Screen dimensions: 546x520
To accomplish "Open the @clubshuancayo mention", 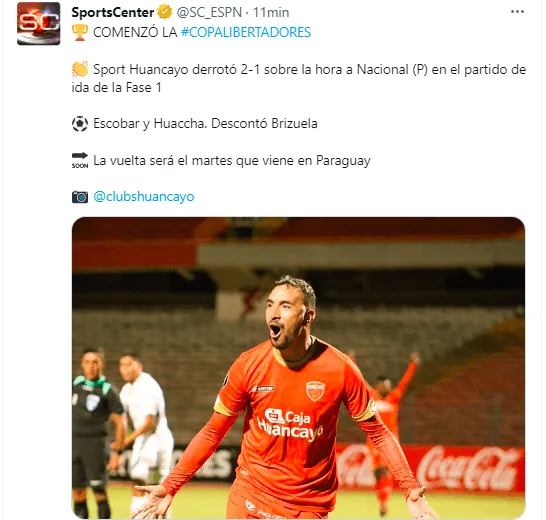I will pyautogui.click(x=144, y=196).
